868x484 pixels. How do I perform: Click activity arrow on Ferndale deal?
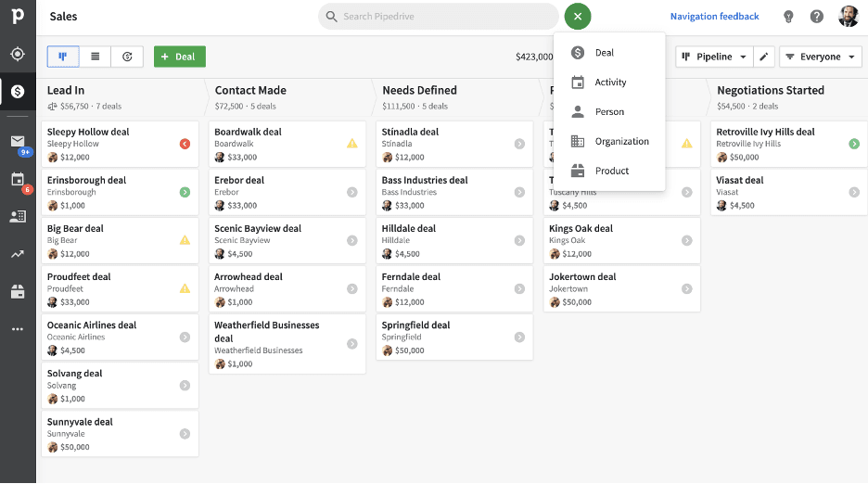519,288
